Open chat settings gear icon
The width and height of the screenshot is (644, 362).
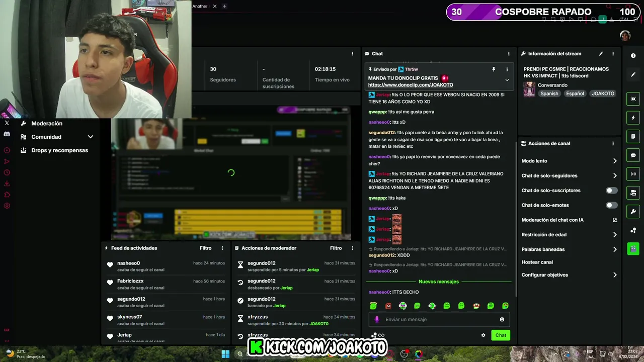tap(483, 335)
